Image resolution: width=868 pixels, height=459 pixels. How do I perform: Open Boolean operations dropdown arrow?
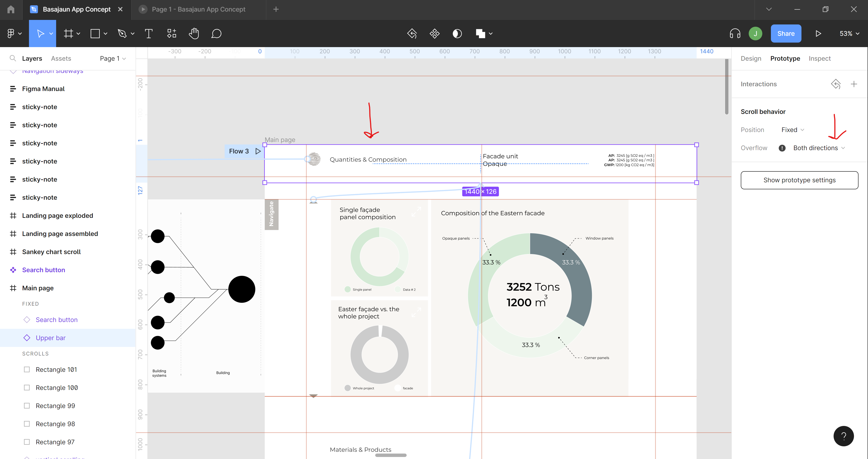[x=491, y=33]
